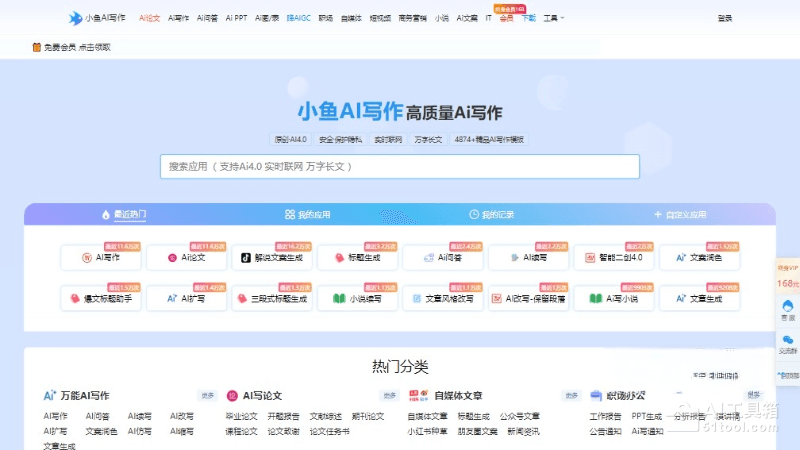Click the 交流群 WeChat group icon
Screen dimensions: 800x450
point(787,343)
